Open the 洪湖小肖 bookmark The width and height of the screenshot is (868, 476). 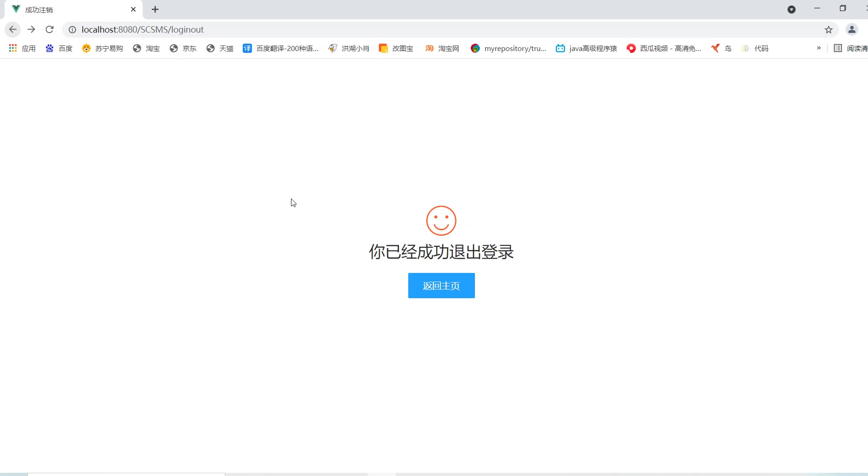[x=349, y=48]
